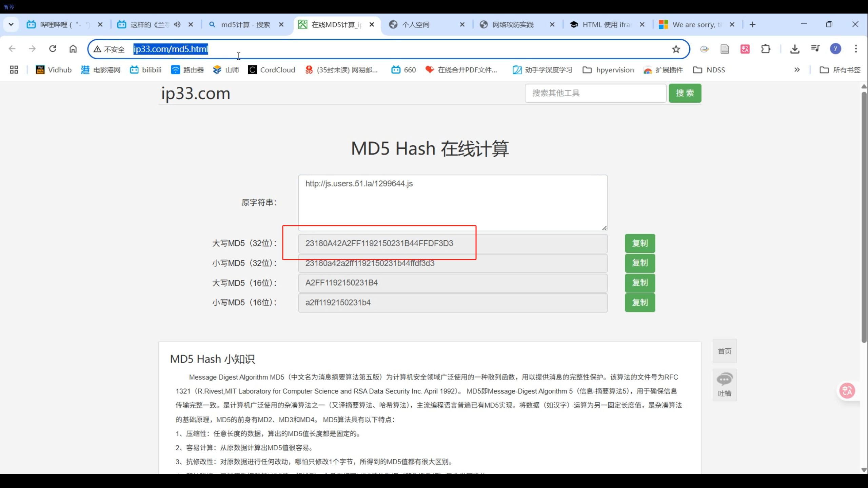Mute the audio on the 这样的 tab
The width and height of the screenshot is (868, 488).
point(177,24)
